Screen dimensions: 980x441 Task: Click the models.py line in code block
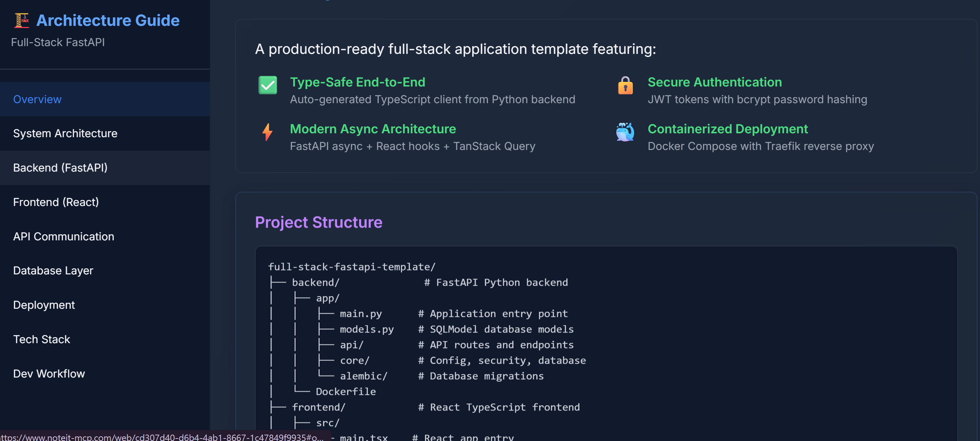pyautogui.click(x=366, y=329)
